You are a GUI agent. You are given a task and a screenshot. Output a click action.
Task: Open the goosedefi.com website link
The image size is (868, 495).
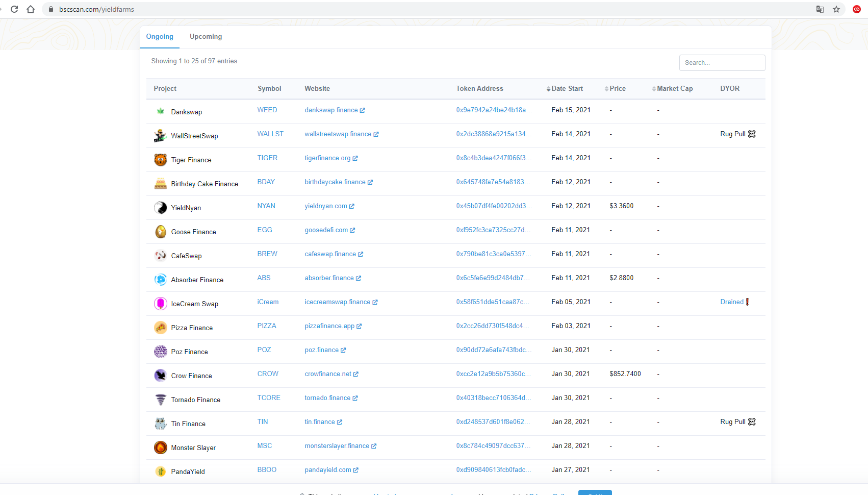(x=330, y=230)
